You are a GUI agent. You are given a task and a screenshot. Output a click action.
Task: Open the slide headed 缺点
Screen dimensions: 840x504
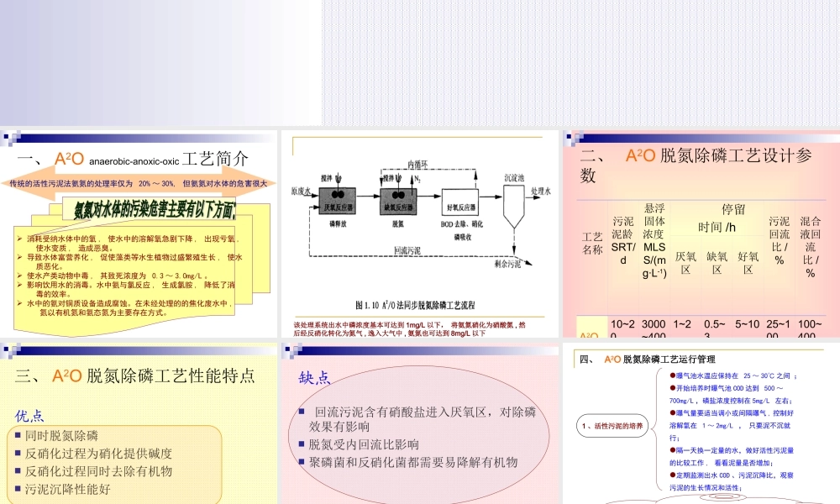[419, 423]
